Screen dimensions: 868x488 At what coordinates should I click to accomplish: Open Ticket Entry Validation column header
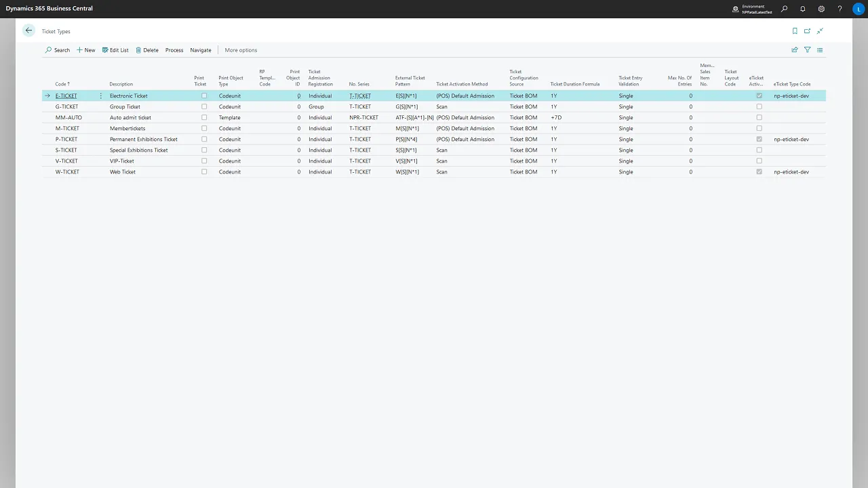(x=631, y=81)
